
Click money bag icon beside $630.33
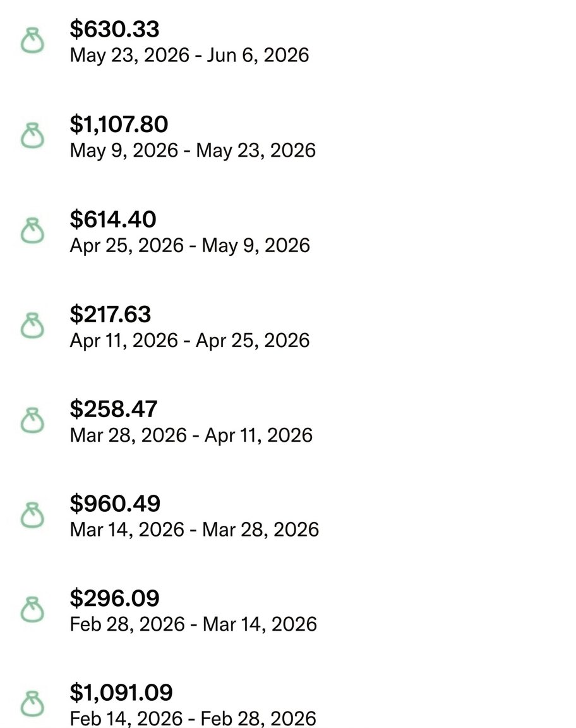pyautogui.click(x=32, y=41)
